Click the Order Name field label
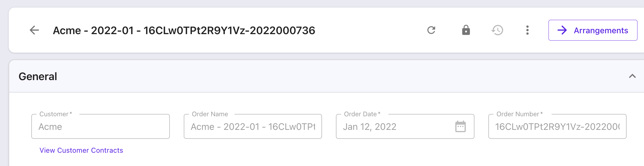 pos(210,114)
